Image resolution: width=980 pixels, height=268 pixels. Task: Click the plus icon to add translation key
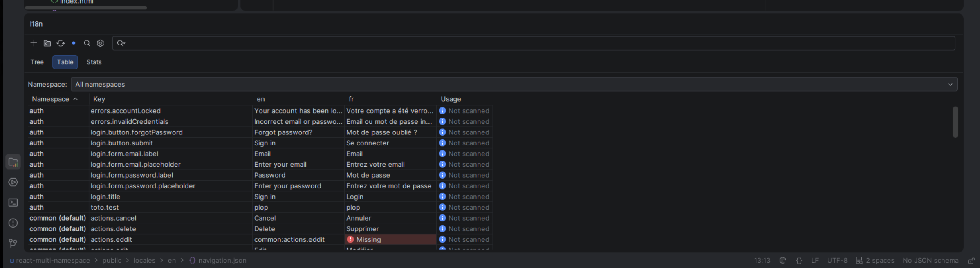coord(34,43)
